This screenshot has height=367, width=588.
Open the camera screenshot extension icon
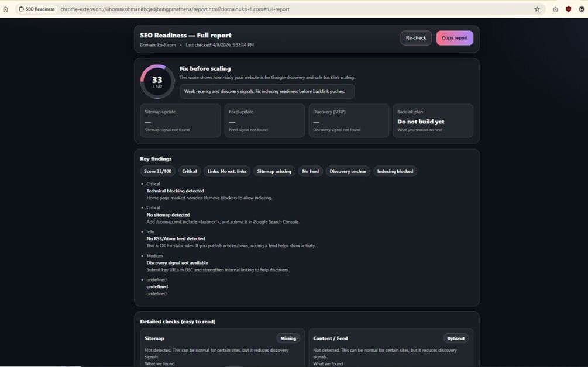coord(555,9)
